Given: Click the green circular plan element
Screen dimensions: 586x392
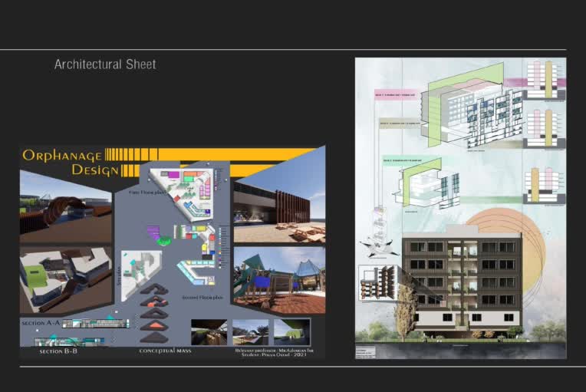Looking at the screenshot, I should 163,240.
